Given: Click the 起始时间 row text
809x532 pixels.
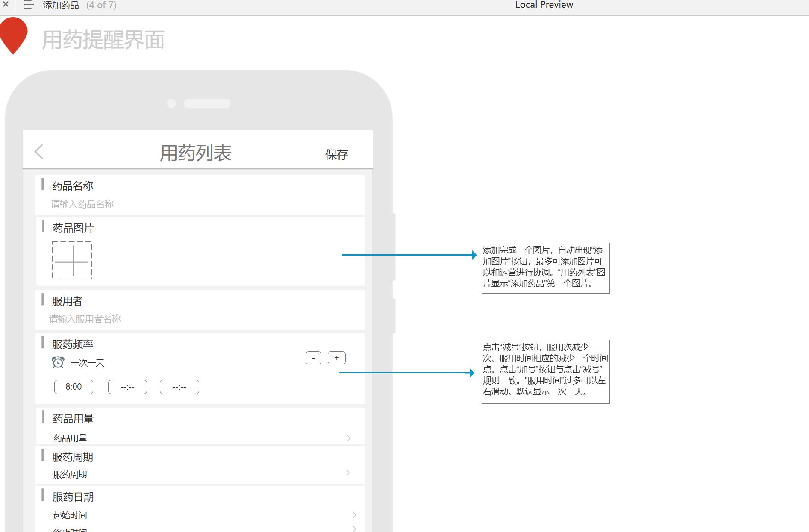Looking at the screenshot, I should 70,515.
